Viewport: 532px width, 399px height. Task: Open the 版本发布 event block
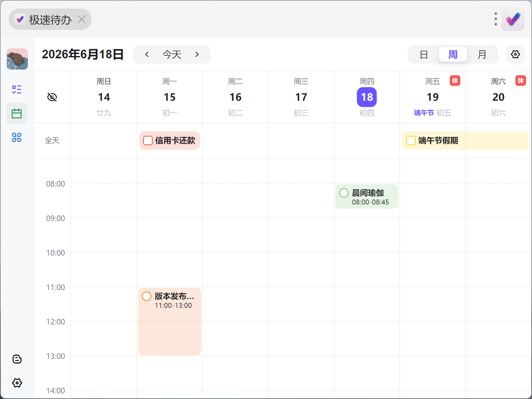tap(169, 321)
